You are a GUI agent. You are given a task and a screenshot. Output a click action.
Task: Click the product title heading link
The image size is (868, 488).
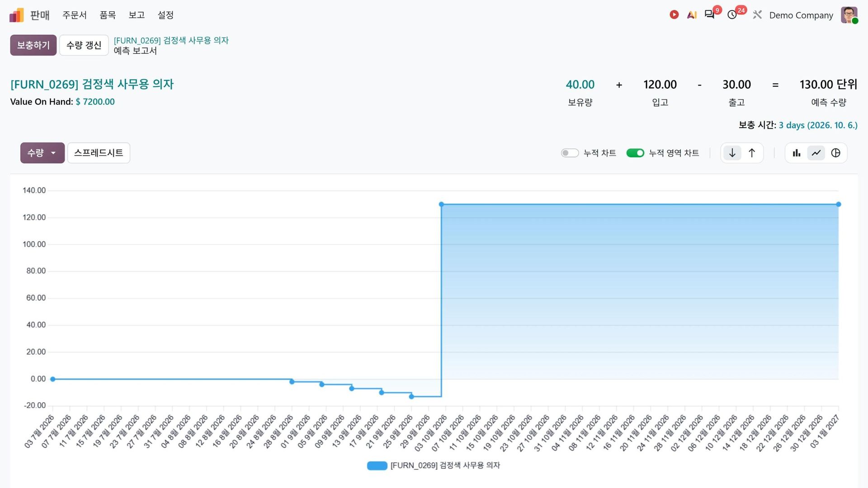coord(92,84)
